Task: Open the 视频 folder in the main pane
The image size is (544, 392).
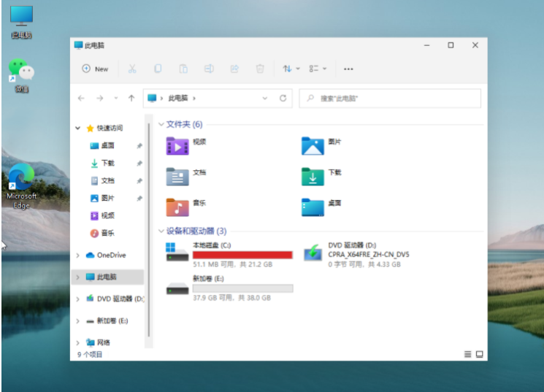Action: tap(177, 145)
